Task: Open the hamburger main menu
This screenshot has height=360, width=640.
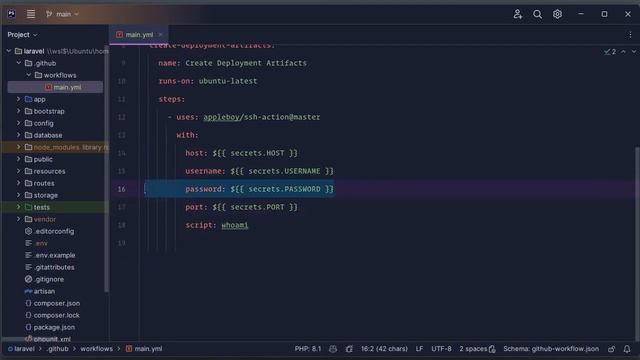Action: (31, 14)
